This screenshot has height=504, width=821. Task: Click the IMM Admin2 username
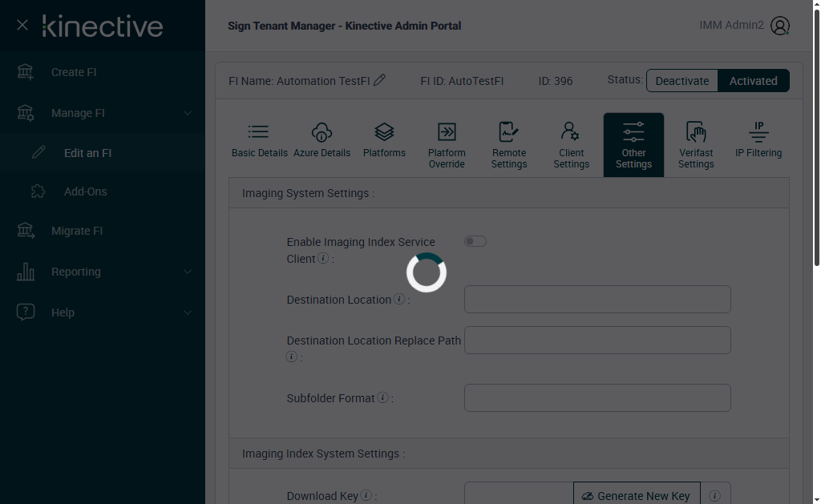[x=731, y=25]
